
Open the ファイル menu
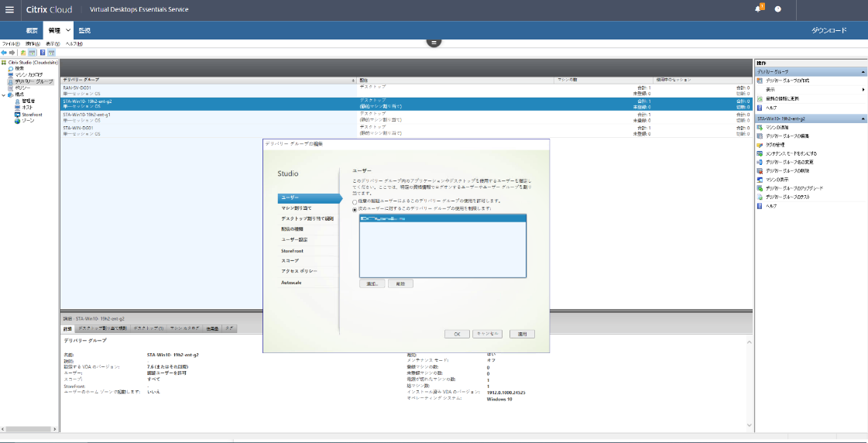pyautogui.click(x=11, y=43)
